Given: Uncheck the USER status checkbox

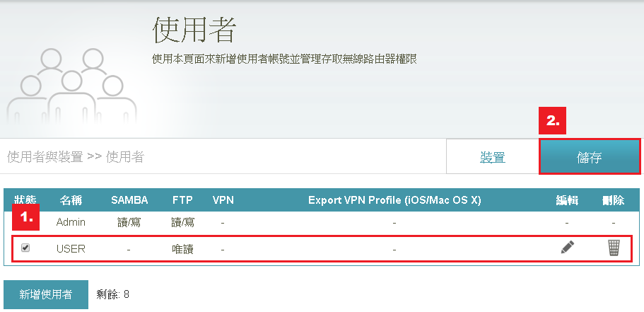Looking at the screenshot, I should (26, 248).
